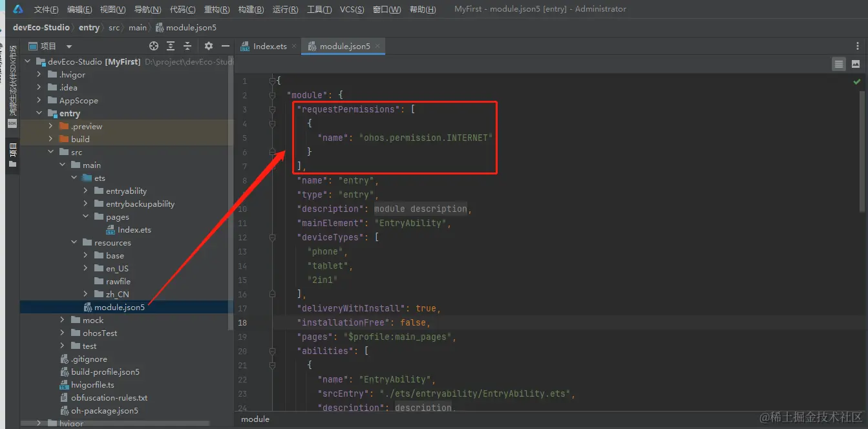Expand the ohosTest folder
Image resolution: width=868 pixels, height=429 pixels.
(63, 333)
